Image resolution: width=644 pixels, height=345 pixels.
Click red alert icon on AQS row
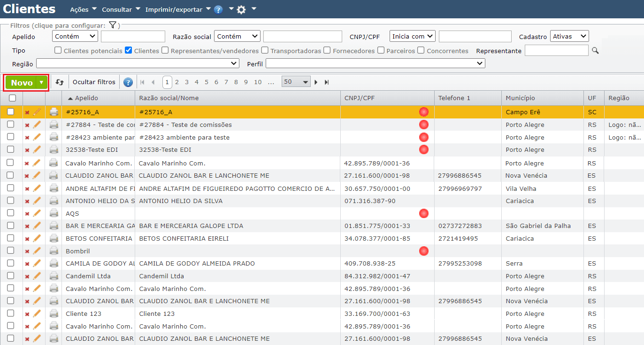coord(424,213)
